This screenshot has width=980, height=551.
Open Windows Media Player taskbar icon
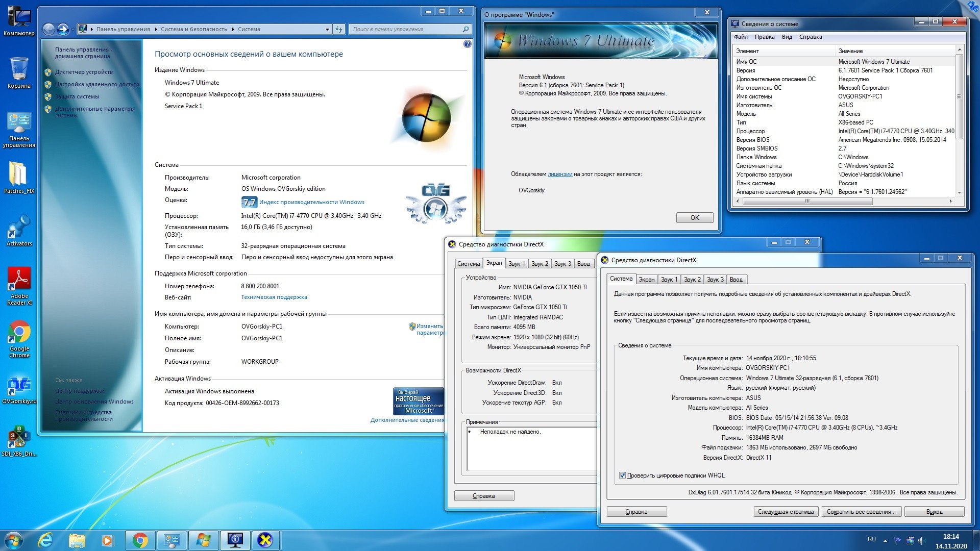(107, 540)
